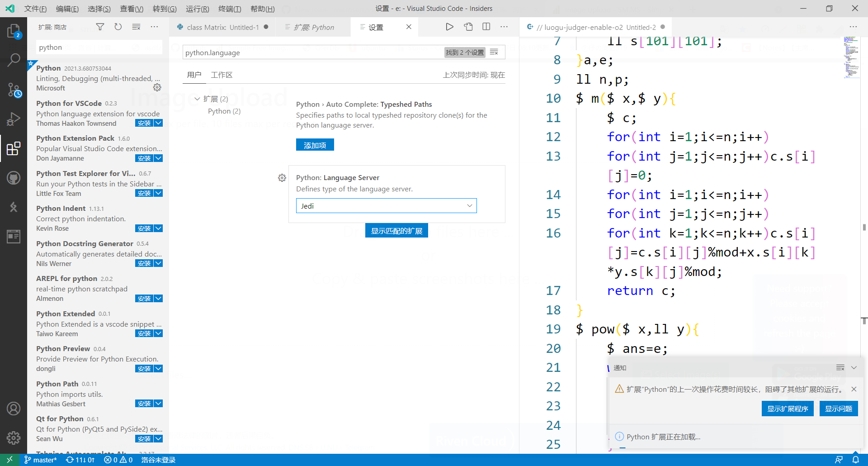Screen dimensions: 868x466
Task: Open gear menu for Language Server setting
Action: tap(282, 178)
